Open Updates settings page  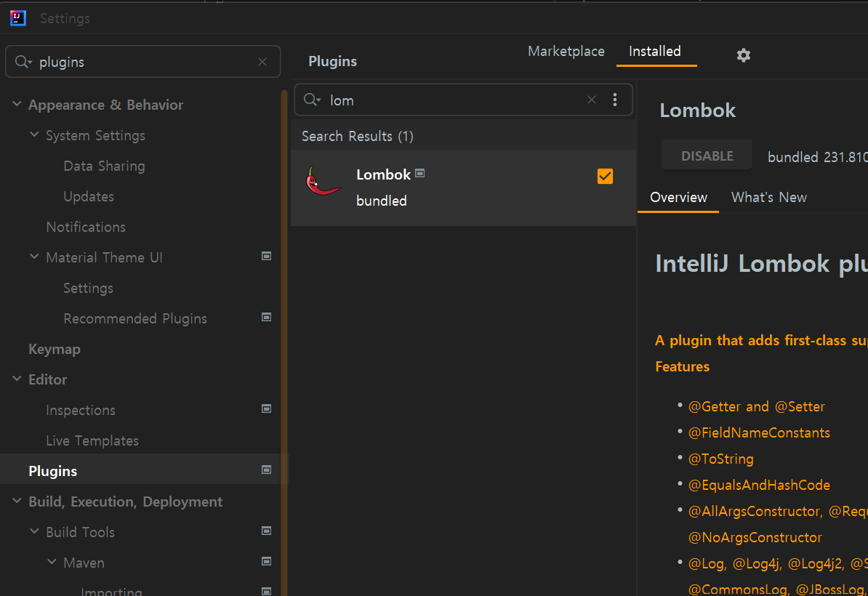click(x=89, y=196)
